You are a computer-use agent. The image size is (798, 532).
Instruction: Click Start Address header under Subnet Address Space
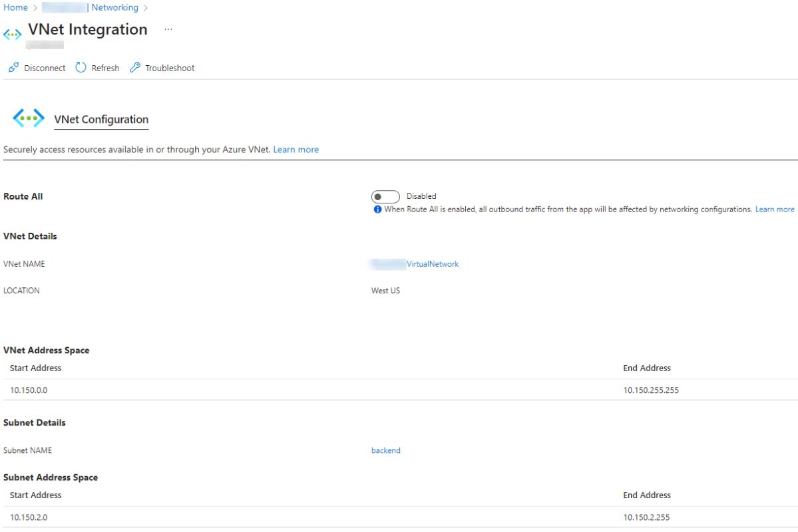(x=35, y=495)
